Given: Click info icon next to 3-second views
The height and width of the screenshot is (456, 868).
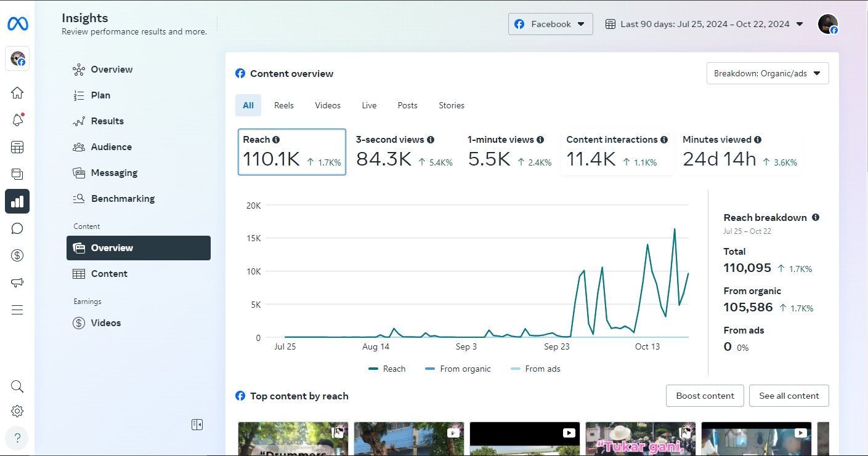Looking at the screenshot, I should point(431,140).
